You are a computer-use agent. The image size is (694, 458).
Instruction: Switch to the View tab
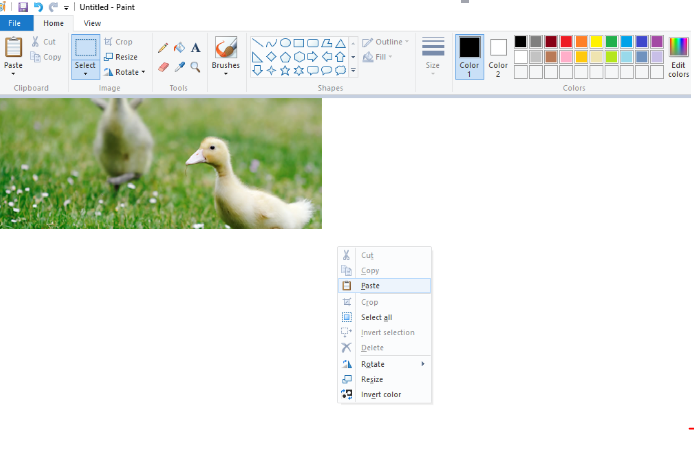tap(92, 23)
